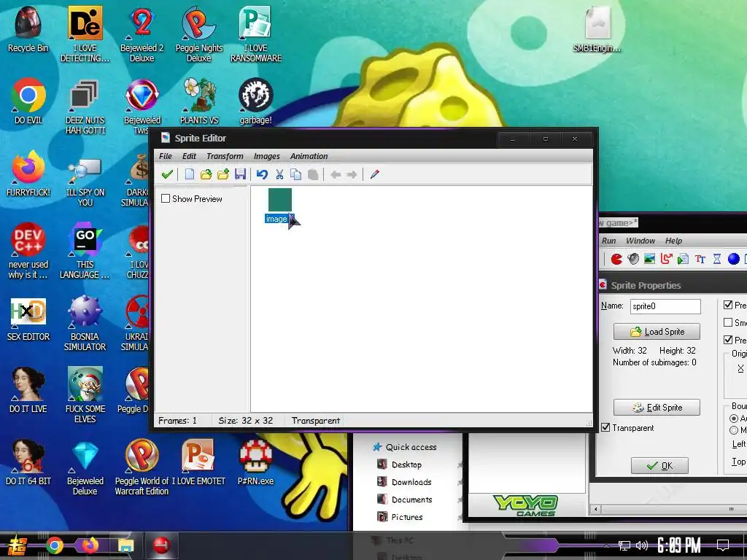Image resolution: width=747 pixels, height=560 pixels.
Task: Uncheck the Transparent checkbox in Sprite Properties
Action: [605, 427]
